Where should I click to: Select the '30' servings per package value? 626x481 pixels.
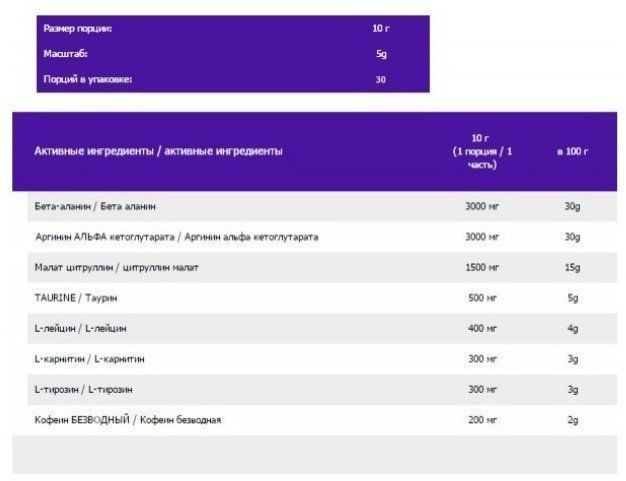[380, 79]
